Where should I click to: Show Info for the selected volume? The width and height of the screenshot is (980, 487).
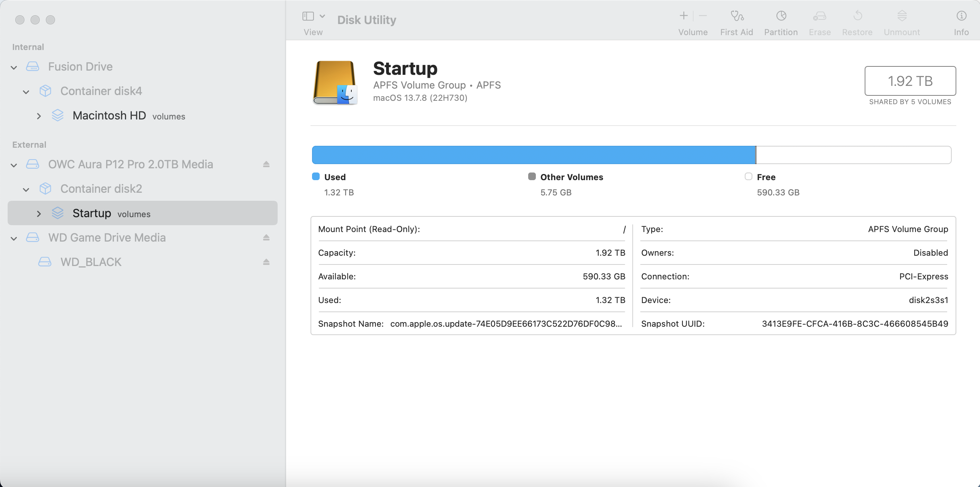pos(961,16)
